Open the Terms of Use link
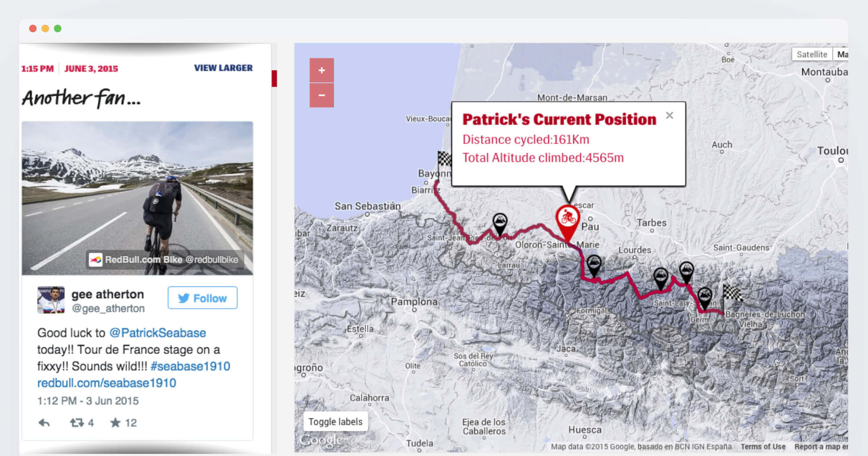This screenshot has width=868, height=456. point(763,446)
